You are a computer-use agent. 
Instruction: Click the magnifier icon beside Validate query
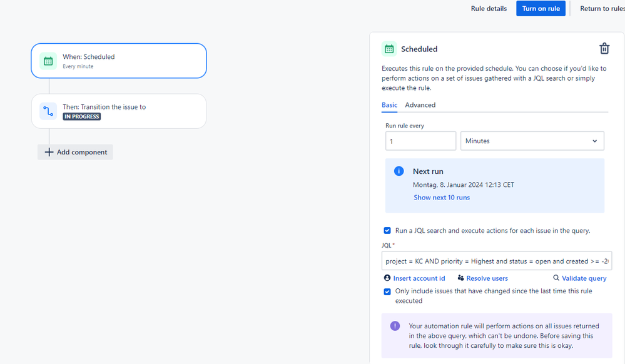coord(556,278)
